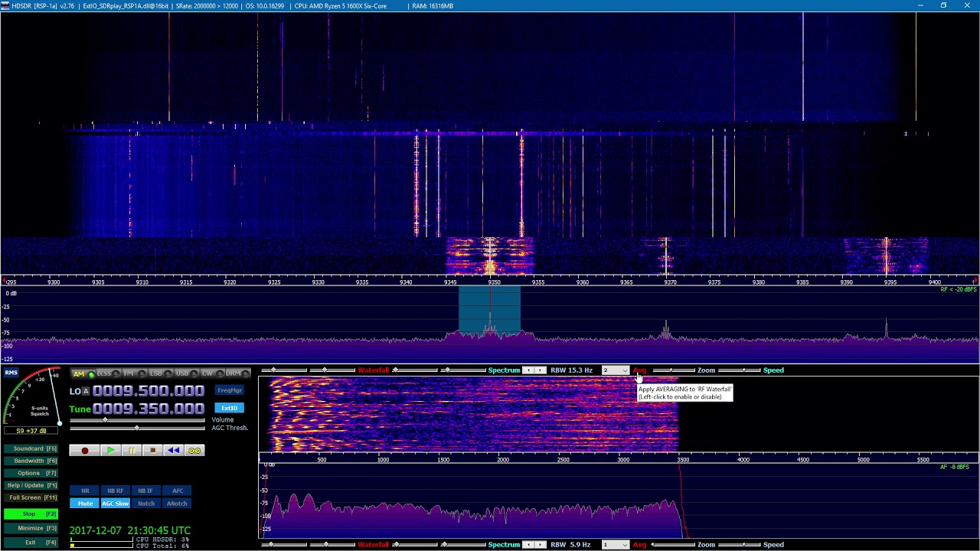Click the HDSDR title bar app icon
The width and height of the screenshot is (980, 551).
(x=5, y=5)
